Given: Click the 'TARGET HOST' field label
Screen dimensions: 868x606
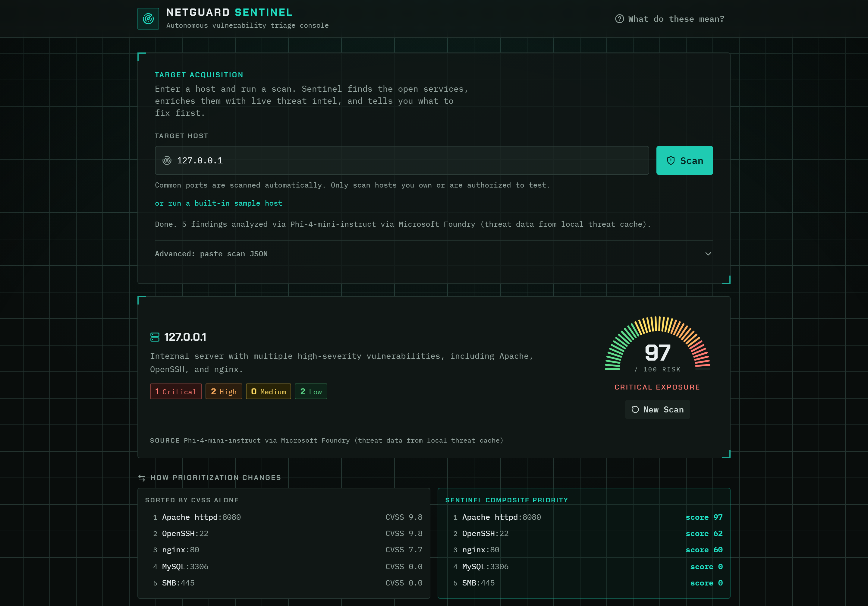Looking at the screenshot, I should point(181,136).
